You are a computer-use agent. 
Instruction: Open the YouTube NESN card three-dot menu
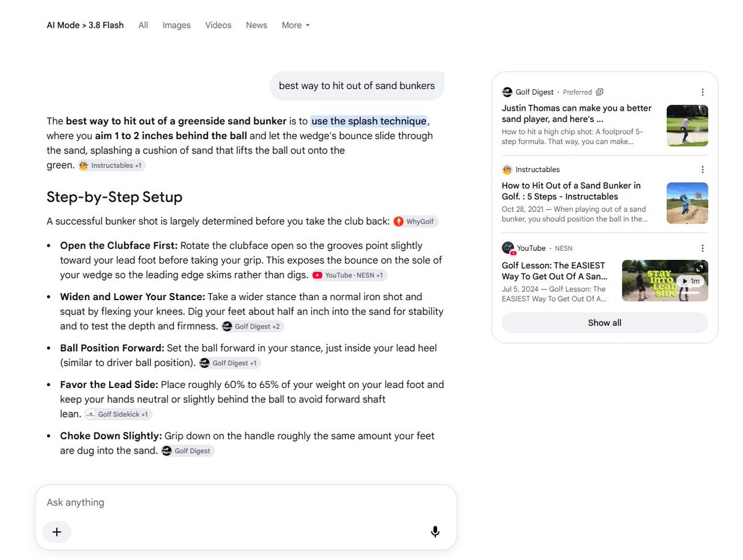tap(702, 248)
